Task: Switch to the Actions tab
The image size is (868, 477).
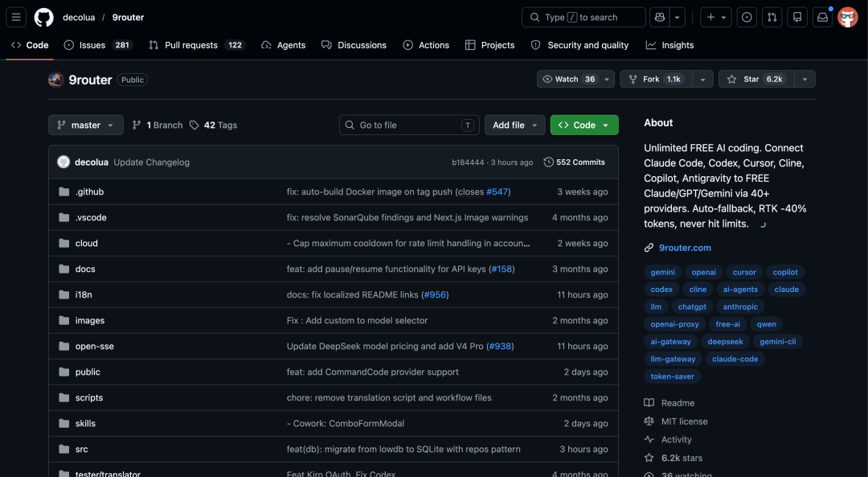Action: (x=426, y=45)
